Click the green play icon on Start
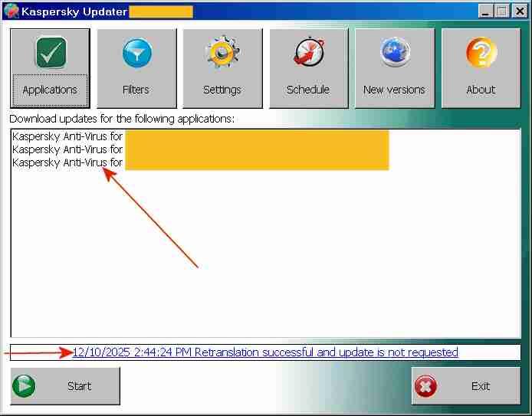 (x=24, y=386)
